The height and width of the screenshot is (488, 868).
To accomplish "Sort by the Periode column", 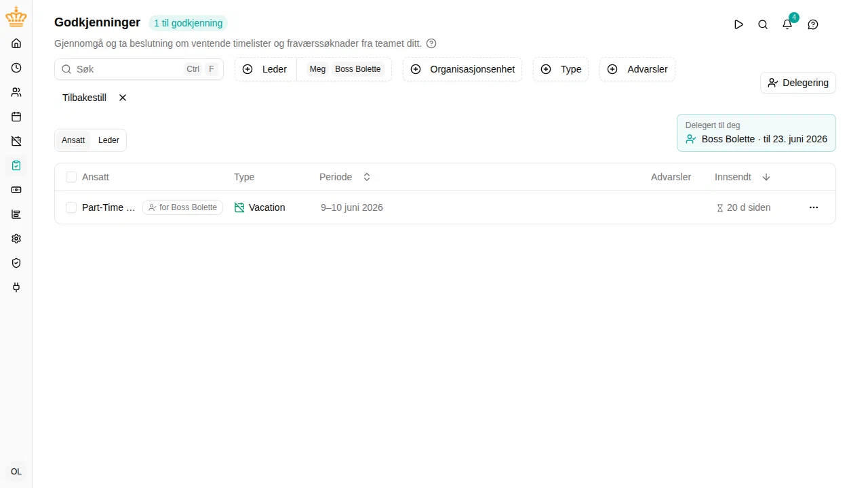I will [345, 177].
